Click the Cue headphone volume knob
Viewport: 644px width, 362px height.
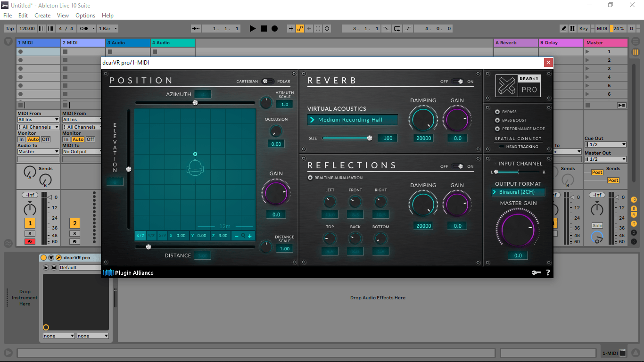pos(597,237)
